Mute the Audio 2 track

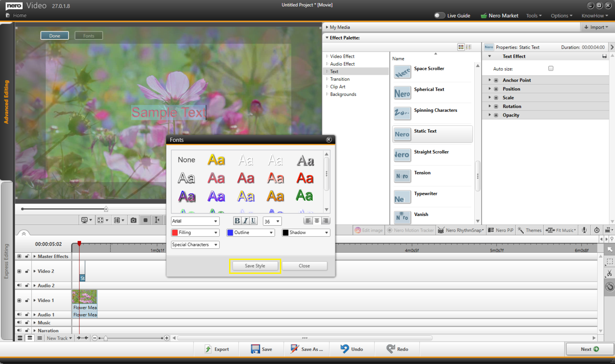pyautogui.click(x=19, y=285)
